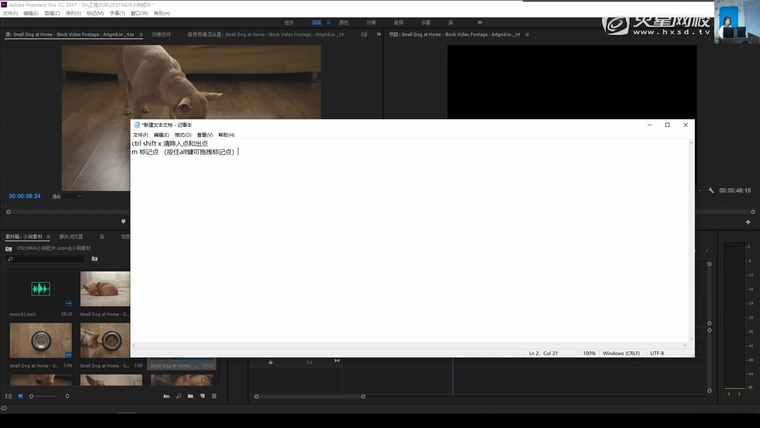The width and height of the screenshot is (760, 428).
Task: Expand the source monitor zoom level dropdown
Action: click(67, 196)
